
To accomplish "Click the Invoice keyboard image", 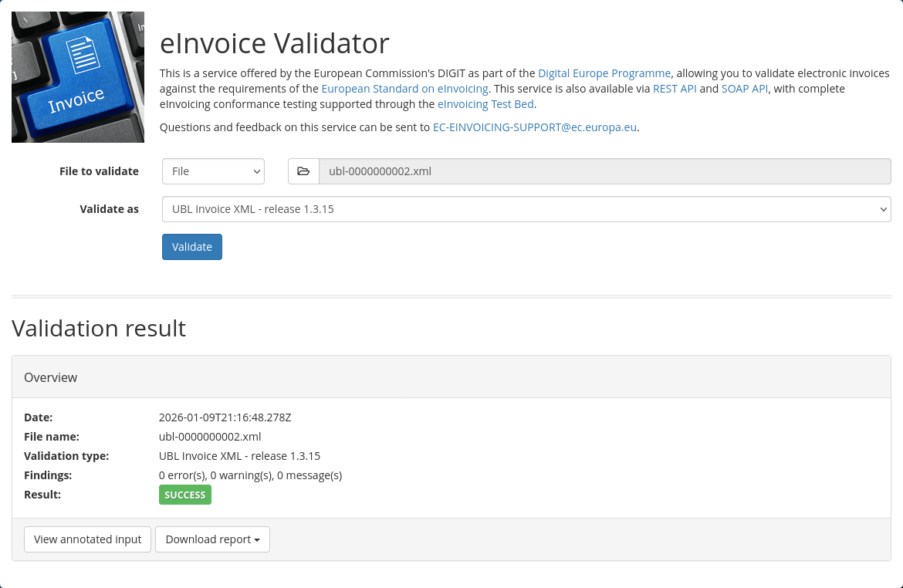I will [x=78, y=77].
